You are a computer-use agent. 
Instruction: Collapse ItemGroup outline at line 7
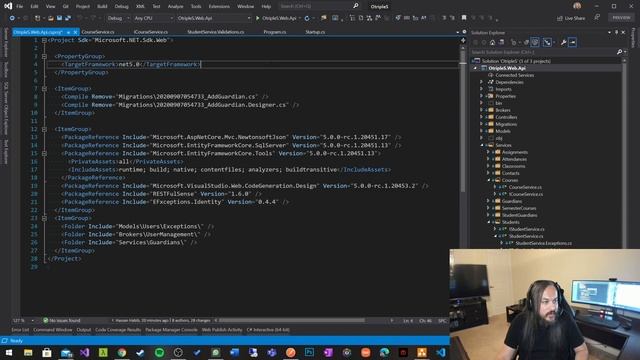[x=44, y=89]
